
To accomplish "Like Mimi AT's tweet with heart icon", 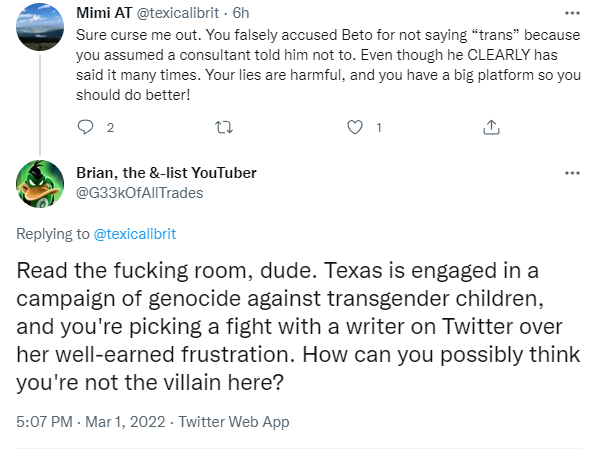I will (355, 127).
